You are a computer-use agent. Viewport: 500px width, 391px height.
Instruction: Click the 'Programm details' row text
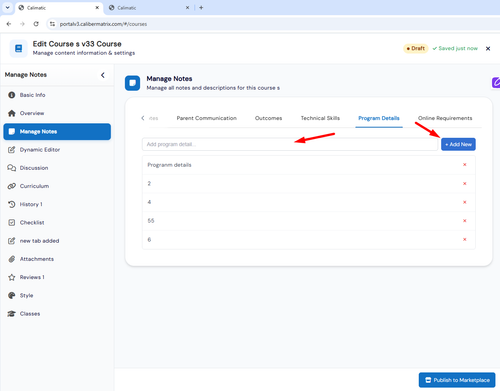pyautogui.click(x=169, y=165)
